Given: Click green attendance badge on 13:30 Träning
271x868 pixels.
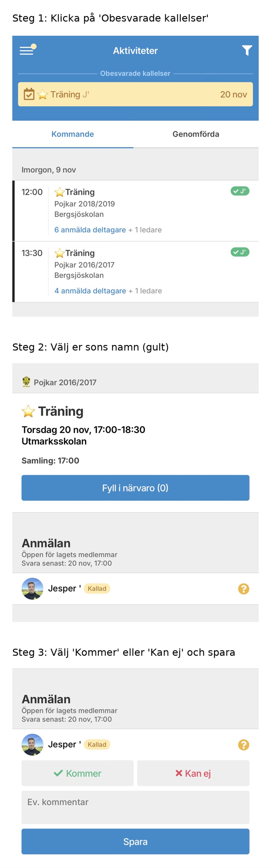Looking at the screenshot, I should pyautogui.click(x=240, y=252).
